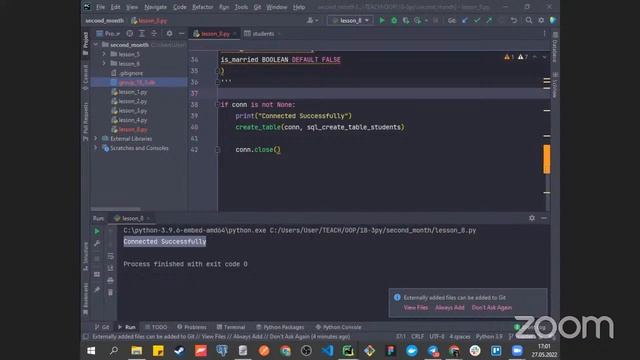Viewport: 640px width, 360px height.
Task: Click the 4 spaces indent status widget
Action: click(x=460, y=337)
